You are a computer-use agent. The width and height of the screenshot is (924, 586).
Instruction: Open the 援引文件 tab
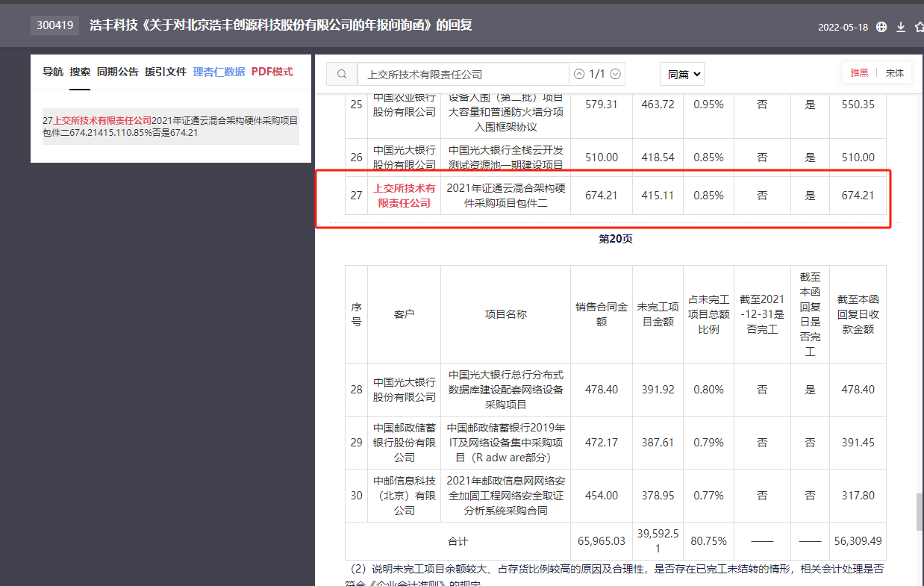pos(166,72)
